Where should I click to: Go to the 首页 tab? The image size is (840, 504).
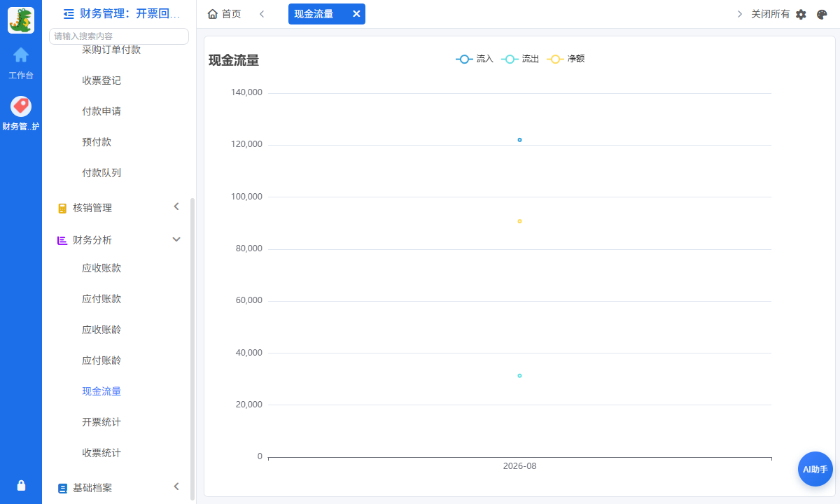pyautogui.click(x=225, y=14)
